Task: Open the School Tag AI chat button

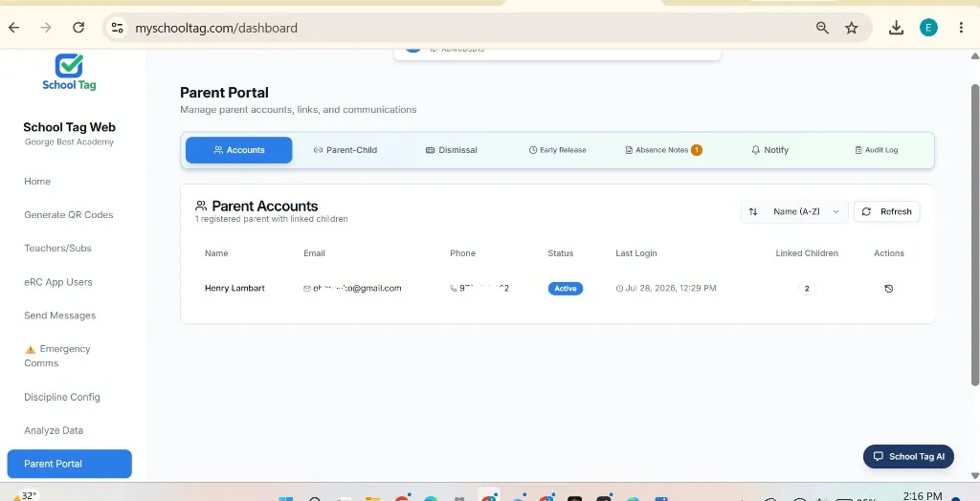Action: pos(909,457)
